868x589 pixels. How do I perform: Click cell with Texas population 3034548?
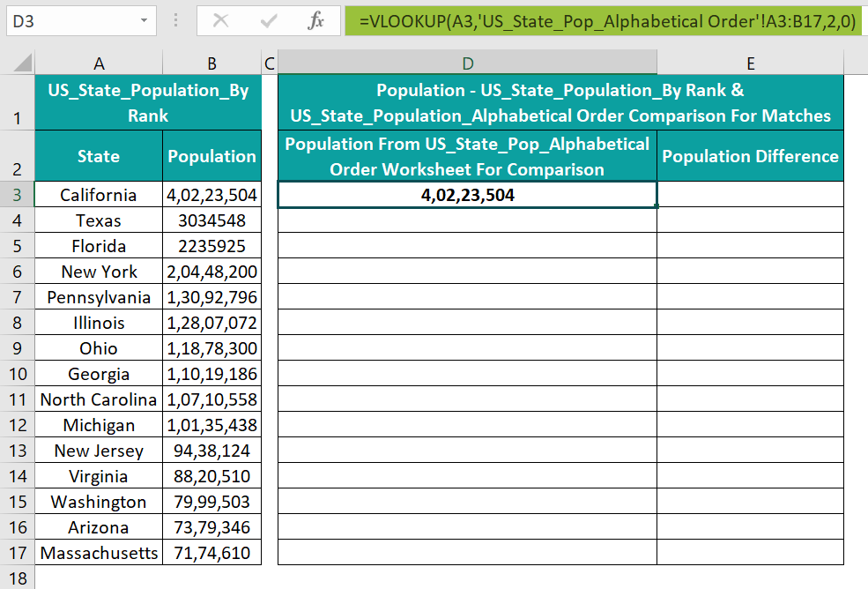pyautogui.click(x=212, y=220)
